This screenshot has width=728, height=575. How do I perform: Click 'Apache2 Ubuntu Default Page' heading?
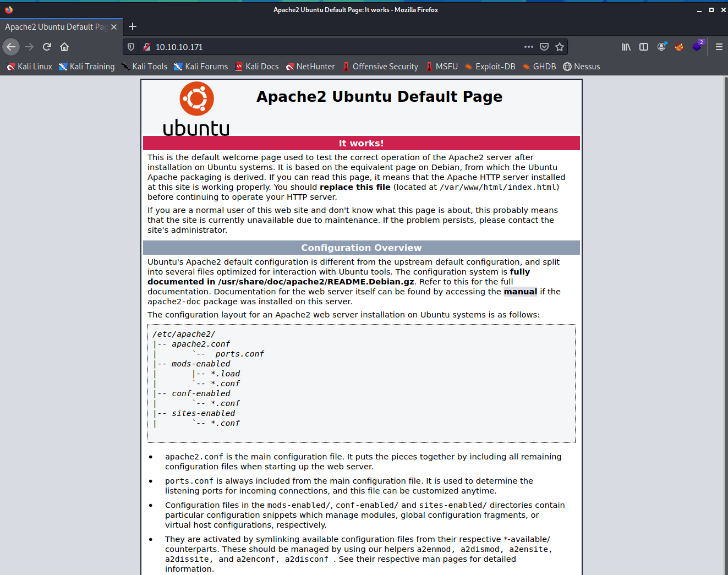(379, 96)
